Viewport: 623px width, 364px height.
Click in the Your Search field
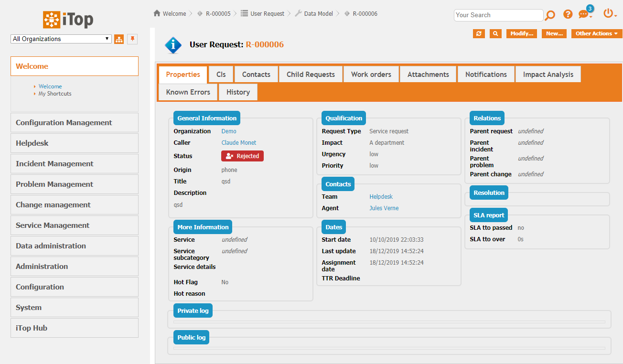click(498, 15)
